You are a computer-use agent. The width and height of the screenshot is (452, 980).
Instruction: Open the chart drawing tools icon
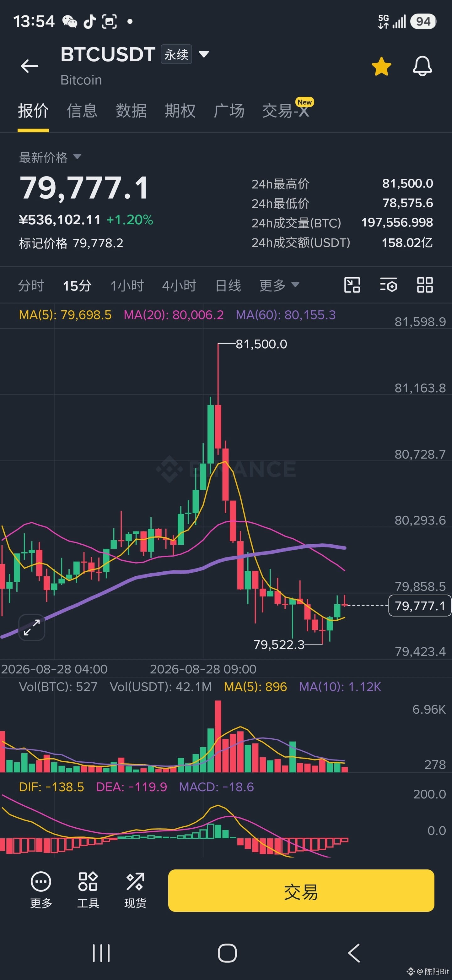pos(352,285)
